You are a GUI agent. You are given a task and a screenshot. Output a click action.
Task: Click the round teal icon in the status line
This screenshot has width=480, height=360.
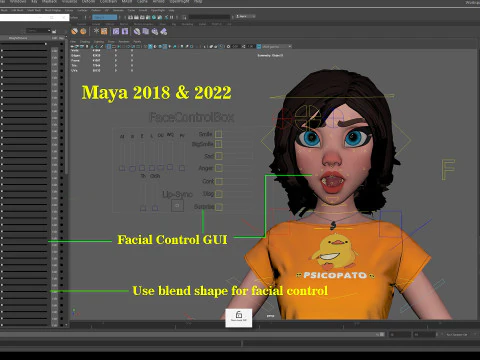pos(154,17)
